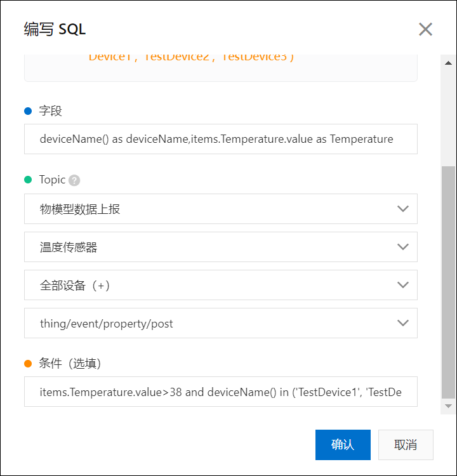Click the vertical scrollbar thumb
457x476 pixels.
(x=448, y=282)
